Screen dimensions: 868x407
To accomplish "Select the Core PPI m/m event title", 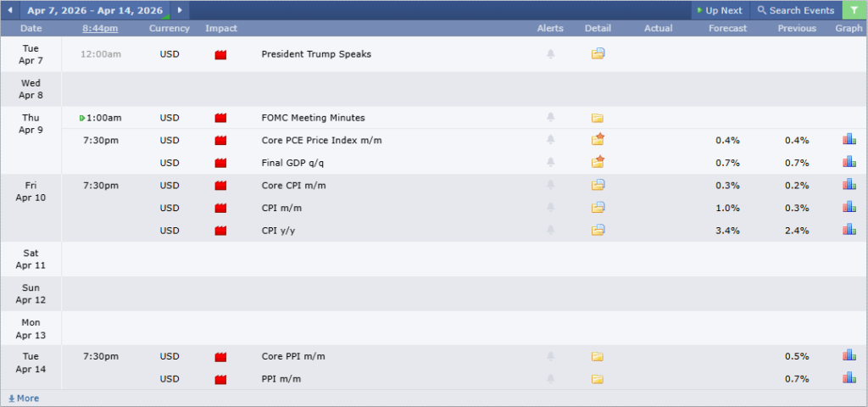I will pyautogui.click(x=293, y=356).
